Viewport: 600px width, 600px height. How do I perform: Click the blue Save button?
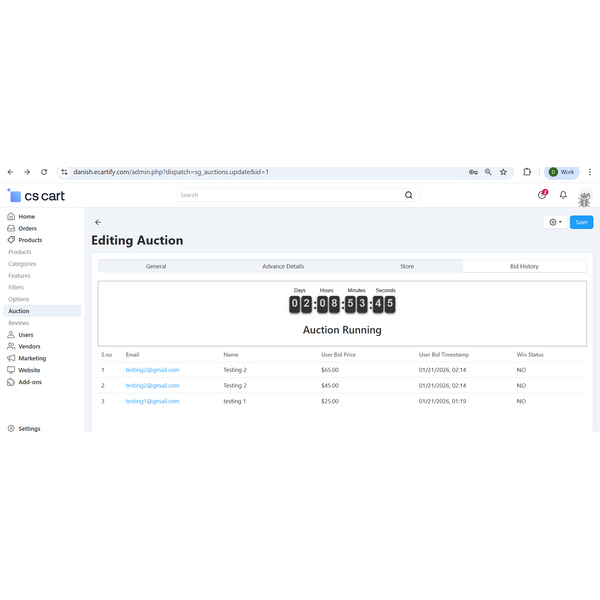coord(581,222)
